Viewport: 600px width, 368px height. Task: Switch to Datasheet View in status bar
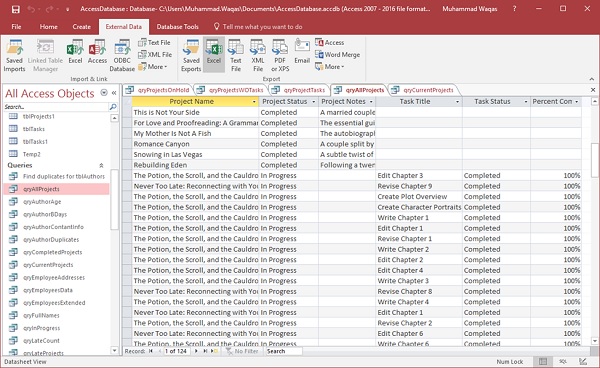543,361
